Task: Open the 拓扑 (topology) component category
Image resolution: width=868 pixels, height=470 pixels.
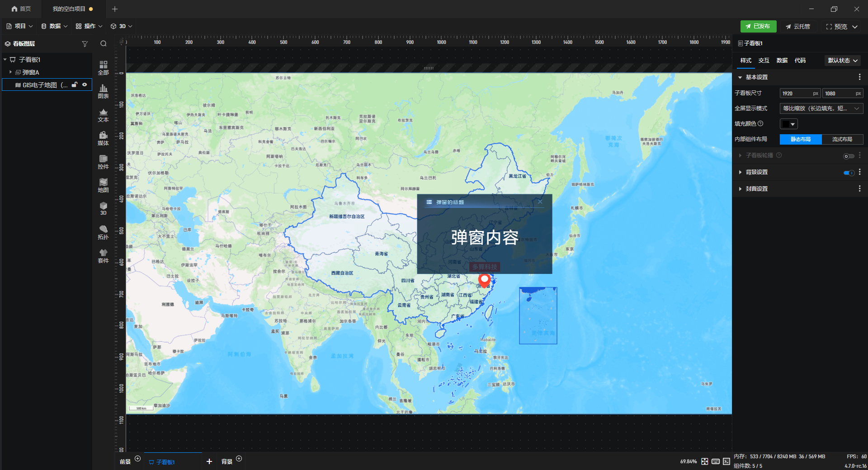Action: click(103, 232)
